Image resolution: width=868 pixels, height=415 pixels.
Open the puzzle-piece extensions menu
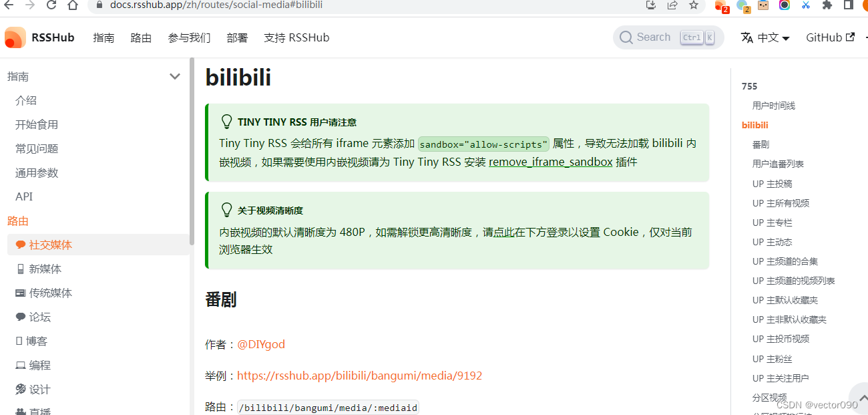[827, 5]
